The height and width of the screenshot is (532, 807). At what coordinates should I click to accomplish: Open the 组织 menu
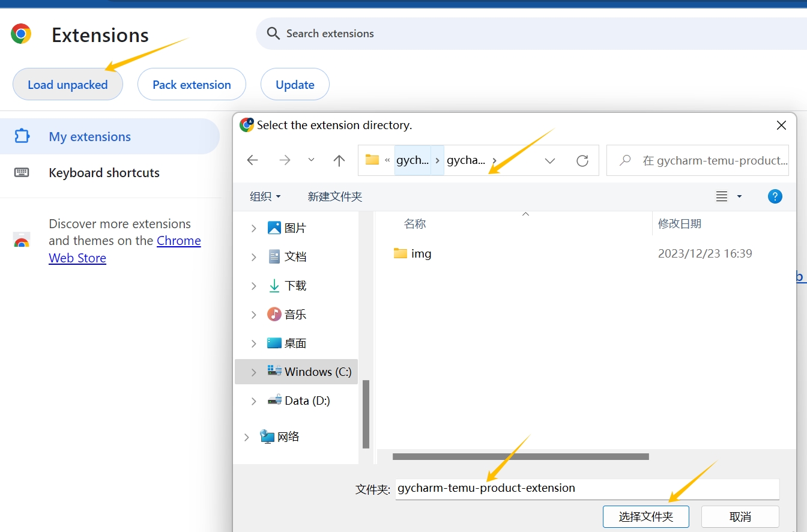(x=265, y=196)
